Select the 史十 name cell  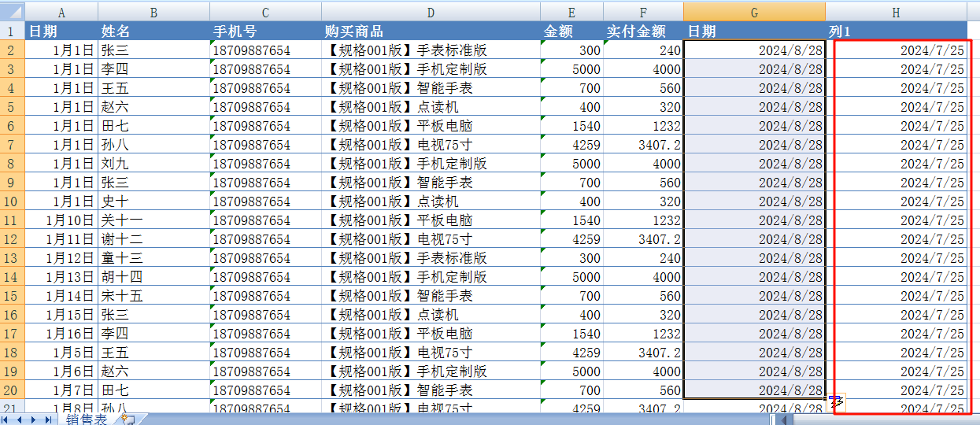pos(153,201)
